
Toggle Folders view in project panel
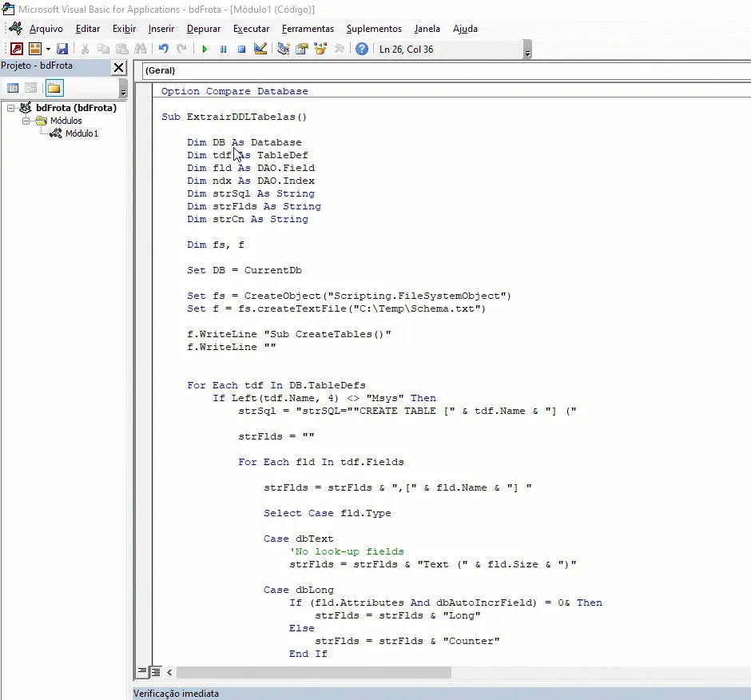tap(54, 88)
